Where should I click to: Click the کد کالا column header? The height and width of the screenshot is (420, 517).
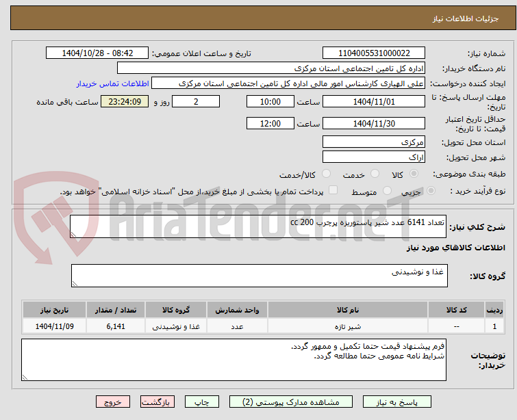click(456, 310)
